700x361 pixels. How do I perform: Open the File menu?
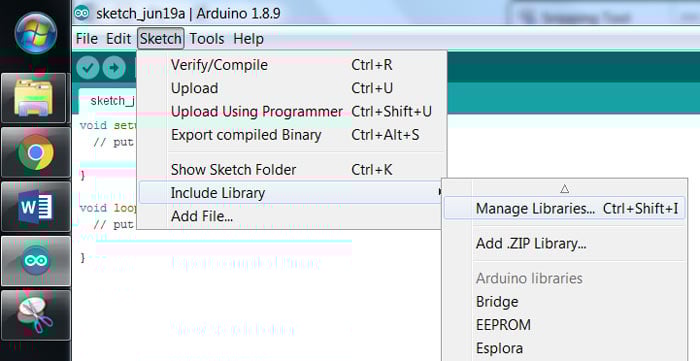click(87, 39)
